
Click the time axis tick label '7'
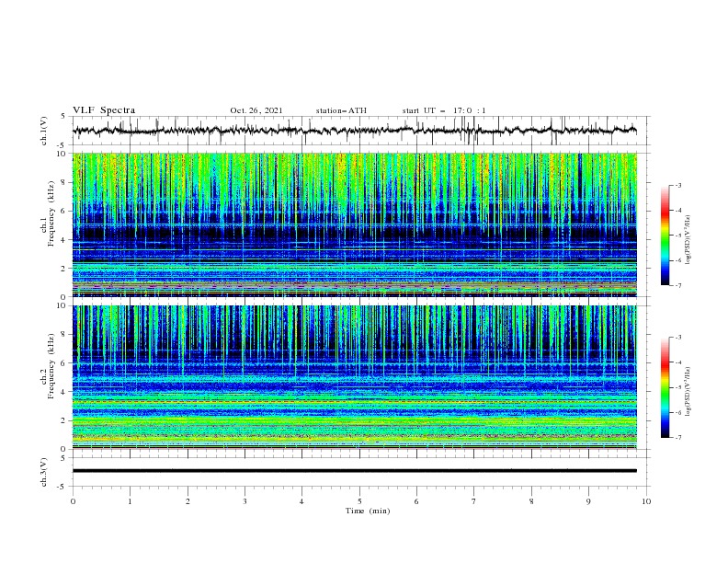tap(474, 501)
